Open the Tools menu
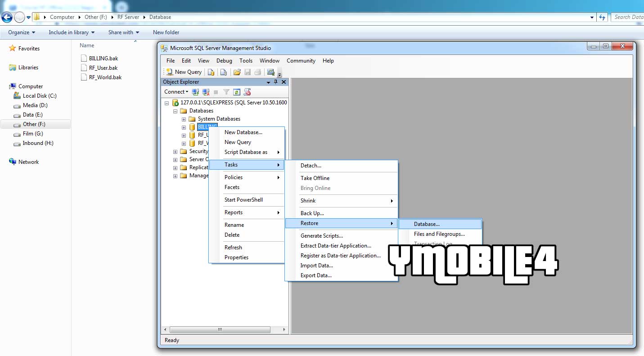The image size is (644, 356). coord(246,61)
